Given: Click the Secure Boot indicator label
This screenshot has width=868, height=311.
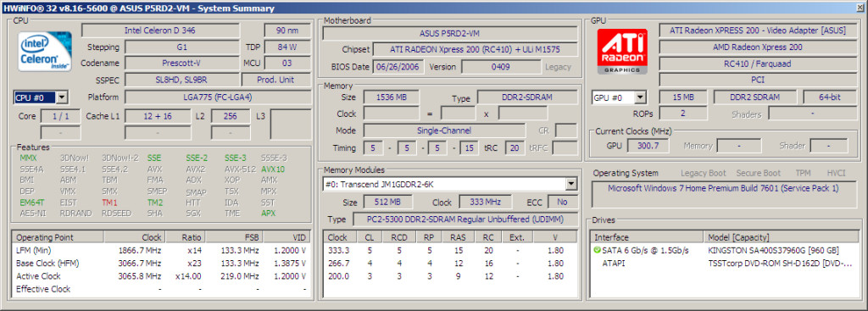Looking at the screenshot, I should pyautogui.click(x=758, y=173).
